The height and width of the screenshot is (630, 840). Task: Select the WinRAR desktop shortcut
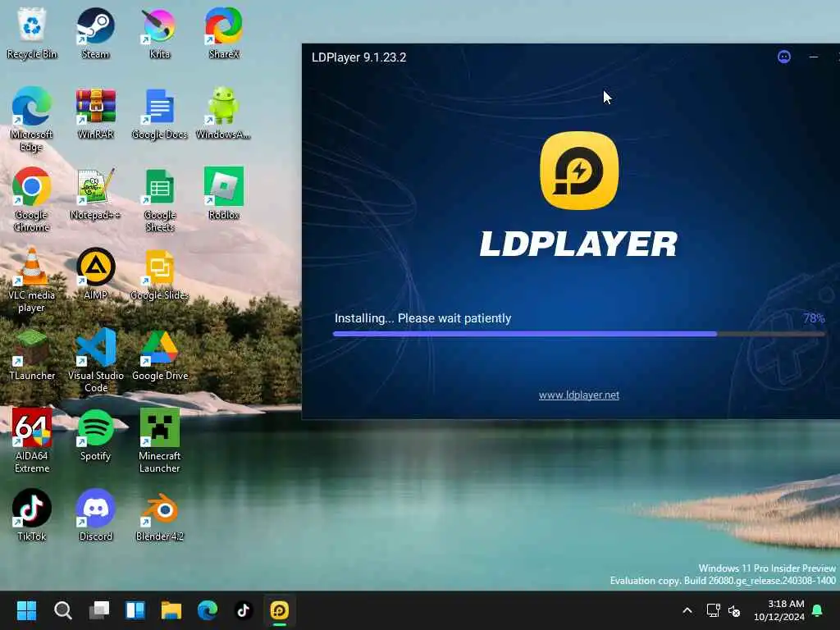(x=95, y=113)
